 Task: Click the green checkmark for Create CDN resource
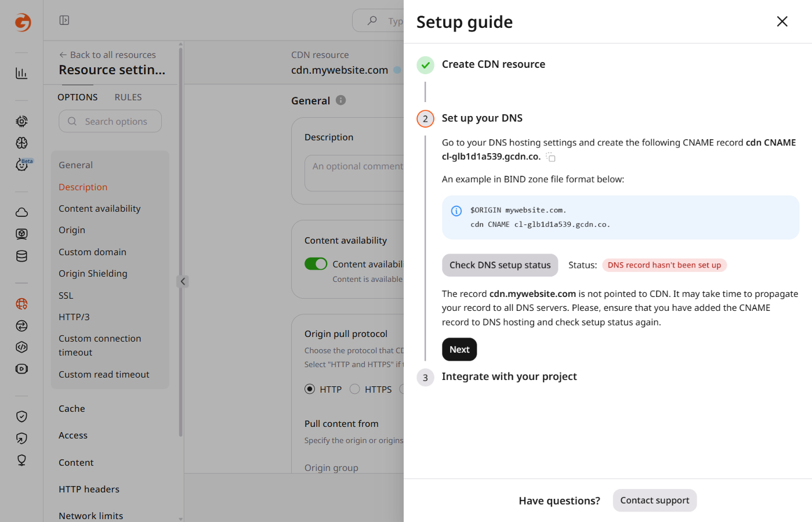pos(425,65)
